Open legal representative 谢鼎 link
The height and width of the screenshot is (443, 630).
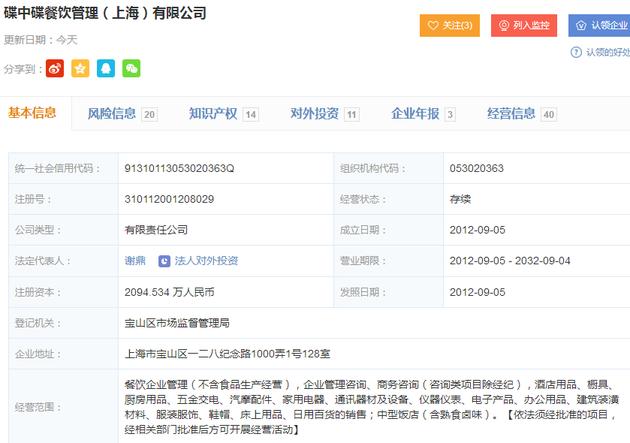coord(135,261)
